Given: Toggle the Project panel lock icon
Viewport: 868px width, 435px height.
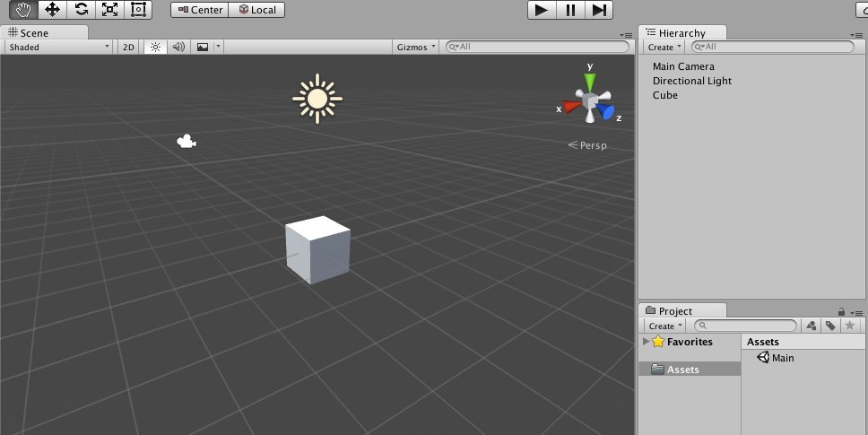Looking at the screenshot, I should (841, 311).
